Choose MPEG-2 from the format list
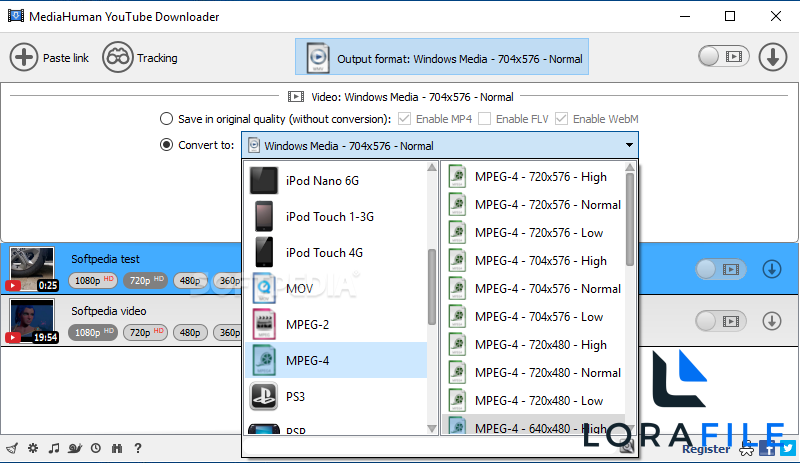 [x=336, y=324]
